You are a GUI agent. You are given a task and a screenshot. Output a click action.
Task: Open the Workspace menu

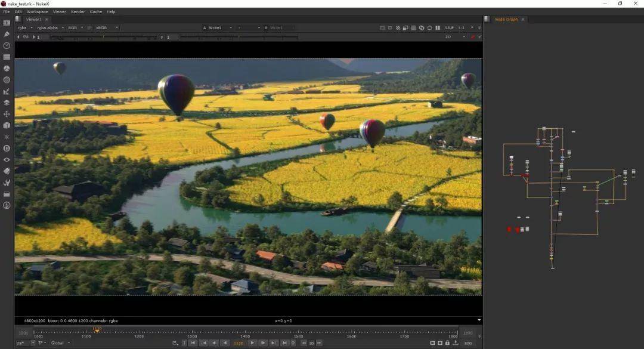click(37, 11)
